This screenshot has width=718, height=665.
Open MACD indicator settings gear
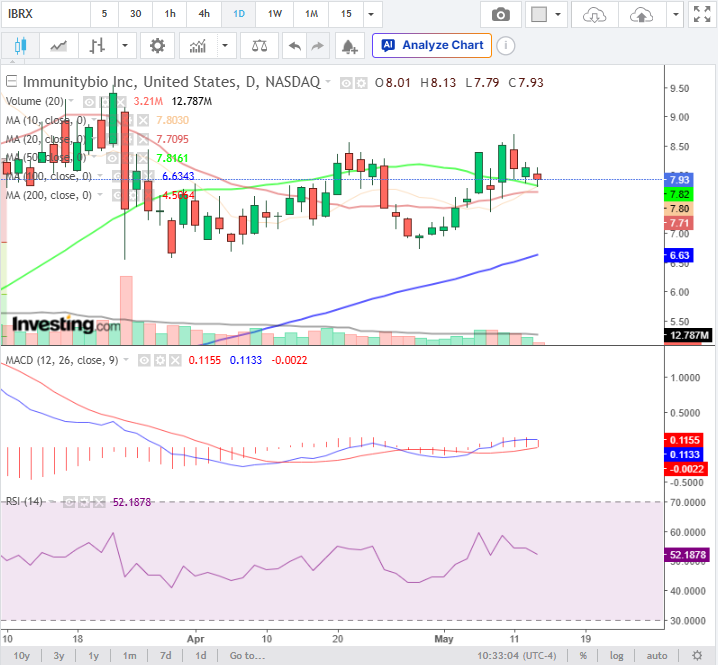pyautogui.click(x=160, y=360)
